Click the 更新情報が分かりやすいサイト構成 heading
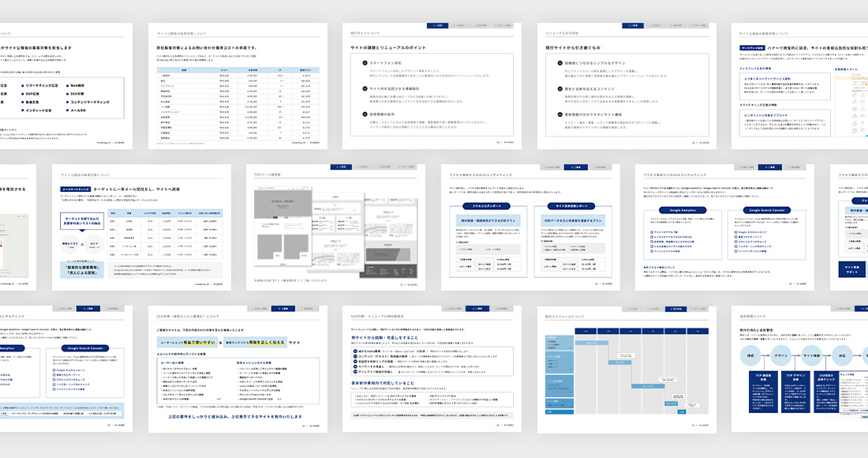The height and width of the screenshot is (458, 868). click(x=593, y=114)
